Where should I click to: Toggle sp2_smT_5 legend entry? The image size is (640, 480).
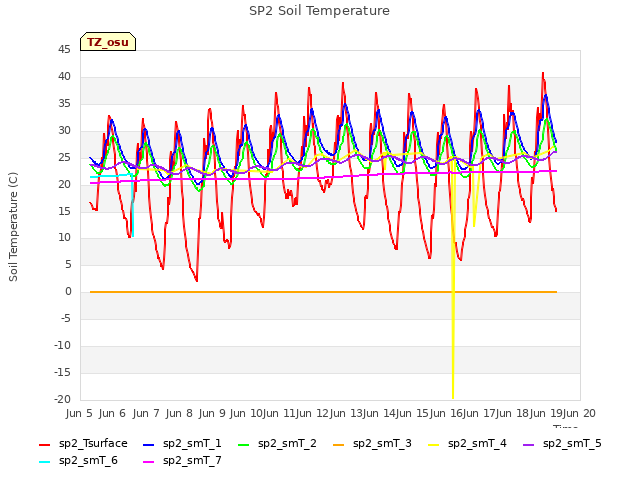562,443
